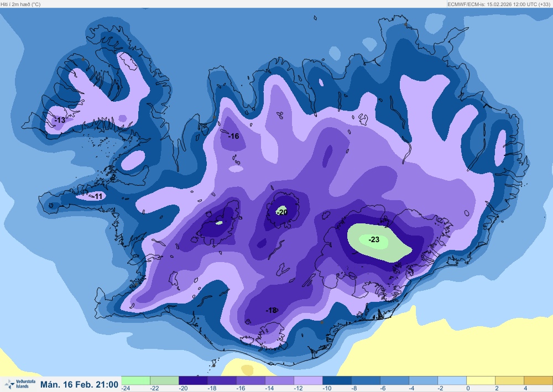The width and height of the screenshot is (553, 392).
Task: Click the ECMWF/ECM-is model run timestamp
Action: click(x=499, y=4)
